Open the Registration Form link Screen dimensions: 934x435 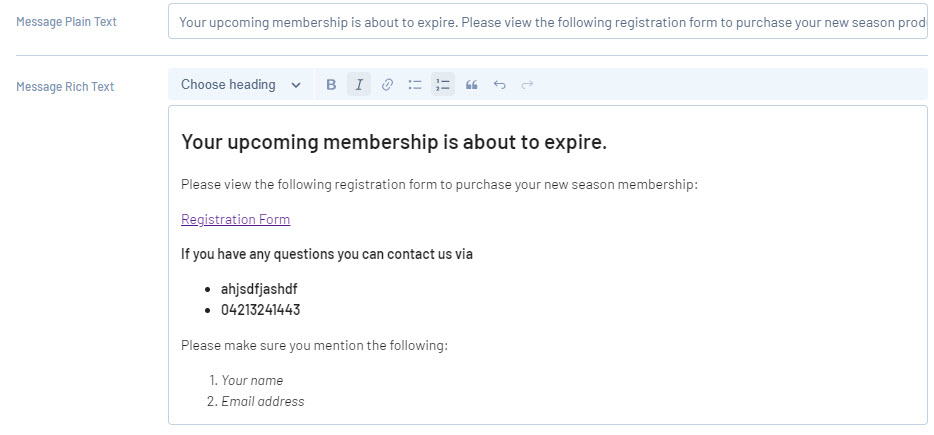coord(235,219)
